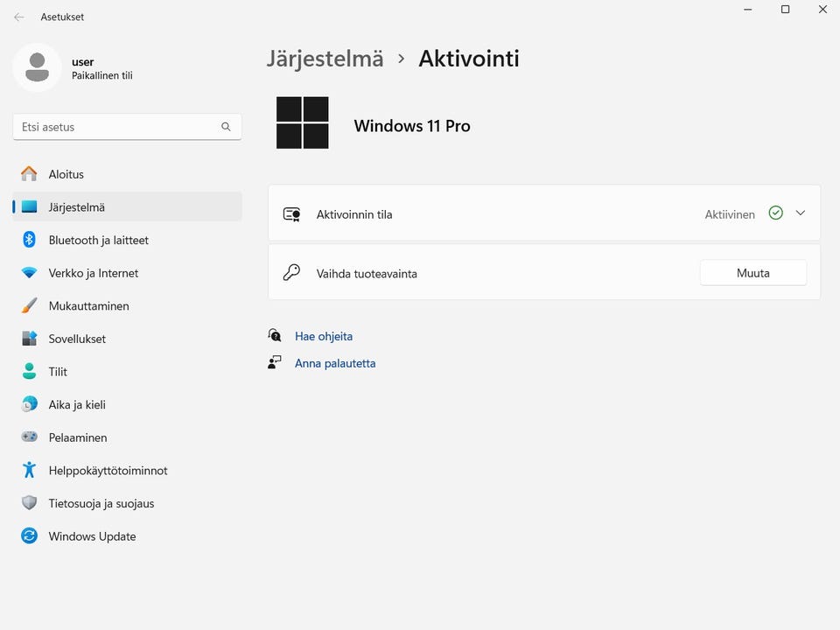Screen dimensions: 840x630
Task: Open the Aloitus settings page
Action: pos(66,174)
